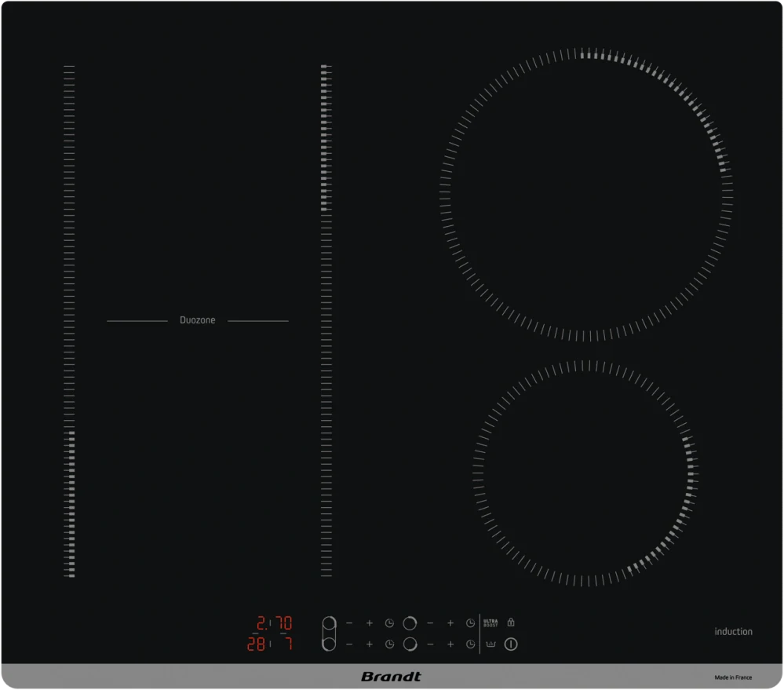Tap the Ultra Boost key

click(x=490, y=623)
